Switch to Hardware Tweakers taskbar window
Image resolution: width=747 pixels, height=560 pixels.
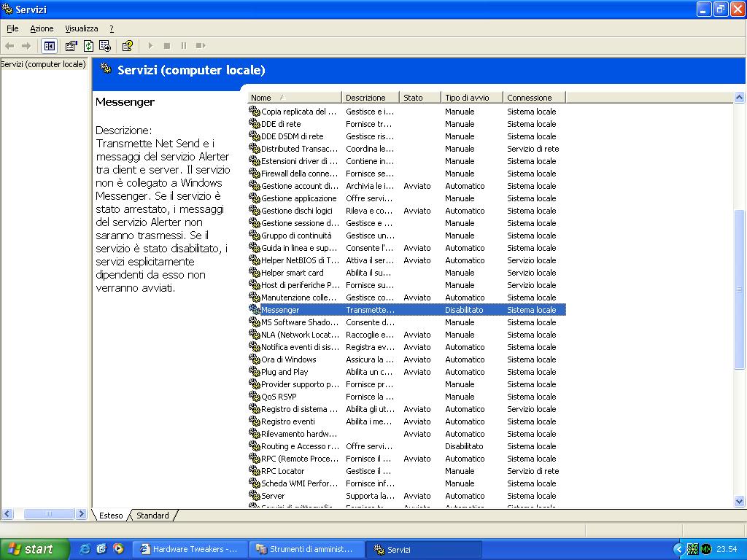coord(189,549)
